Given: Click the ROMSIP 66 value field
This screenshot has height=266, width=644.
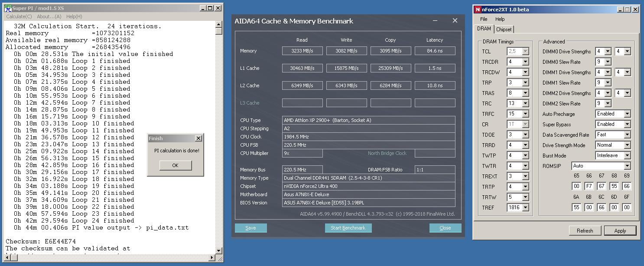Looking at the screenshot, I should tap(589, 186).
